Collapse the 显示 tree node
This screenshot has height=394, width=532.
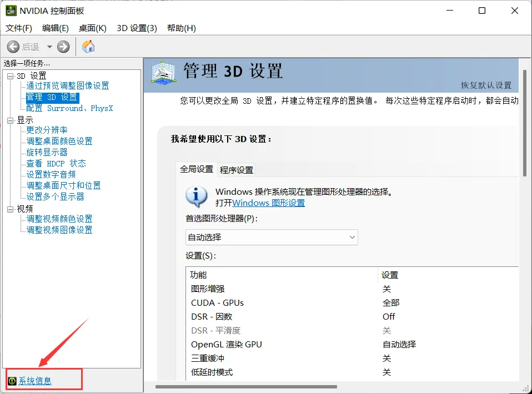pyautogui.click(x=11, y=120)
